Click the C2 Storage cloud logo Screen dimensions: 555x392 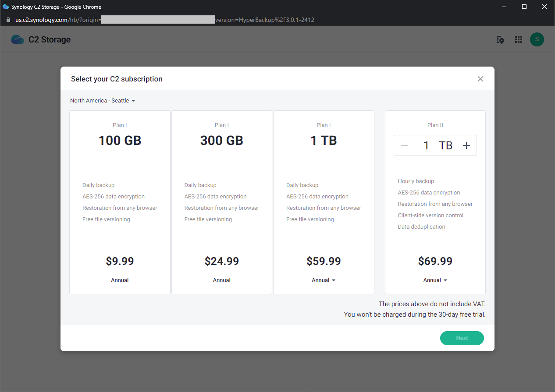click(18, 39)
